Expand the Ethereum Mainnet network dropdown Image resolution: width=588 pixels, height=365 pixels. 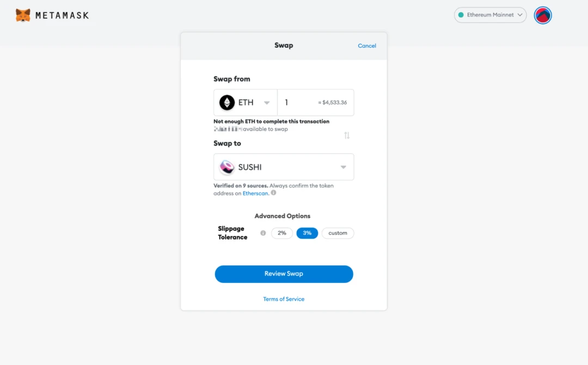tap(490, 15)
